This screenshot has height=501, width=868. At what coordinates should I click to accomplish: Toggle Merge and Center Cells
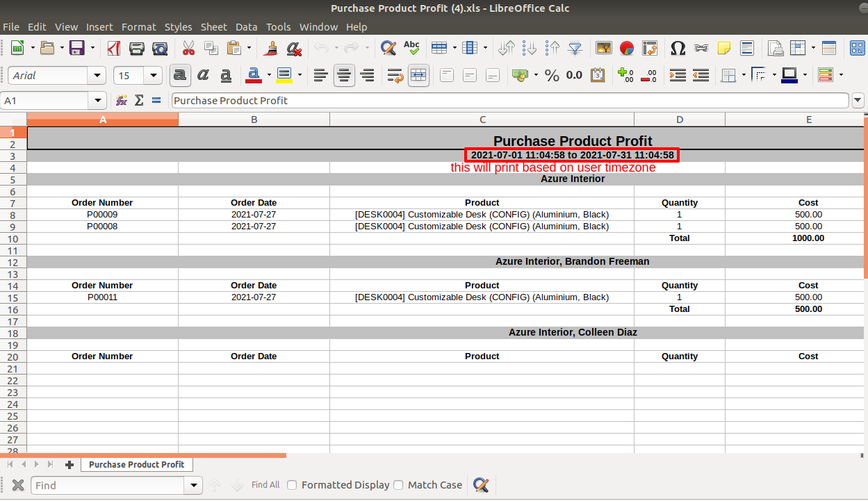click(x=418, y=75)
